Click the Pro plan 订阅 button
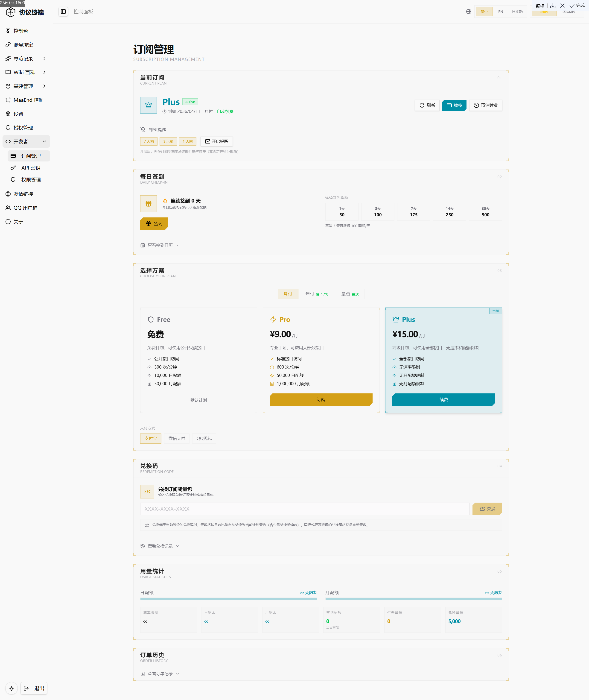The height and width of the screenshot is (700, 589). pyautogui.click(x=321, y=399)
